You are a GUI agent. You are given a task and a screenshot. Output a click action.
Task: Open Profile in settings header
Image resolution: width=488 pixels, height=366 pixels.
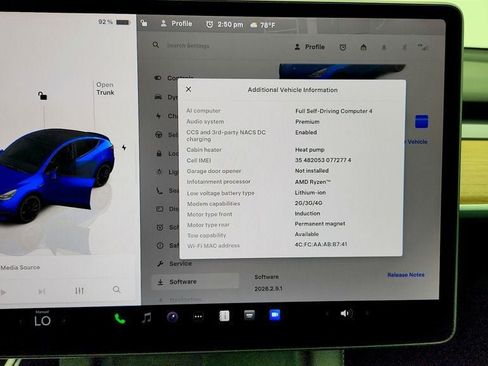309,47
